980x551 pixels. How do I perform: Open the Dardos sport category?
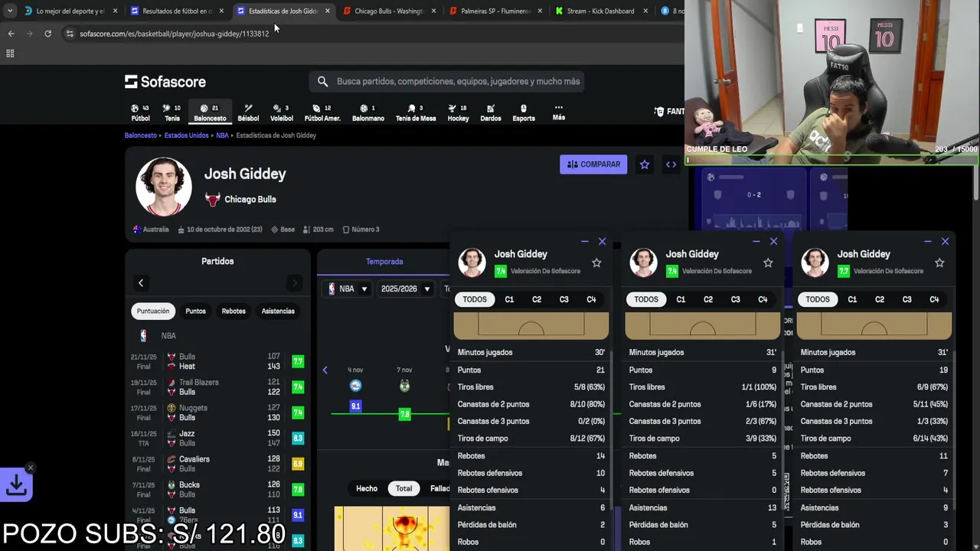[x=491, y=112]
